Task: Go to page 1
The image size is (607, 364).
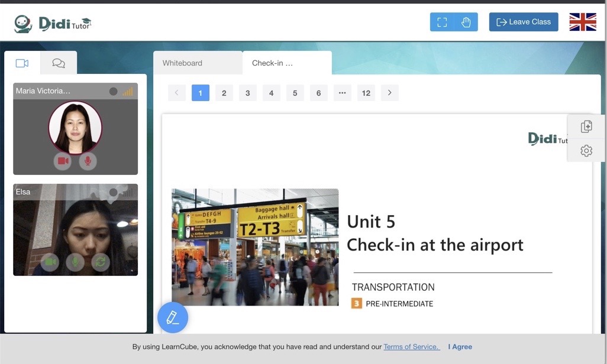Action: click(x=200, y=93)
